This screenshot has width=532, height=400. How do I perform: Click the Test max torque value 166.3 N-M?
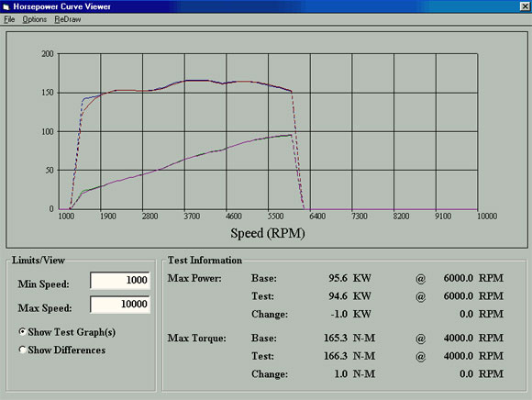click(x=349, y=356)
